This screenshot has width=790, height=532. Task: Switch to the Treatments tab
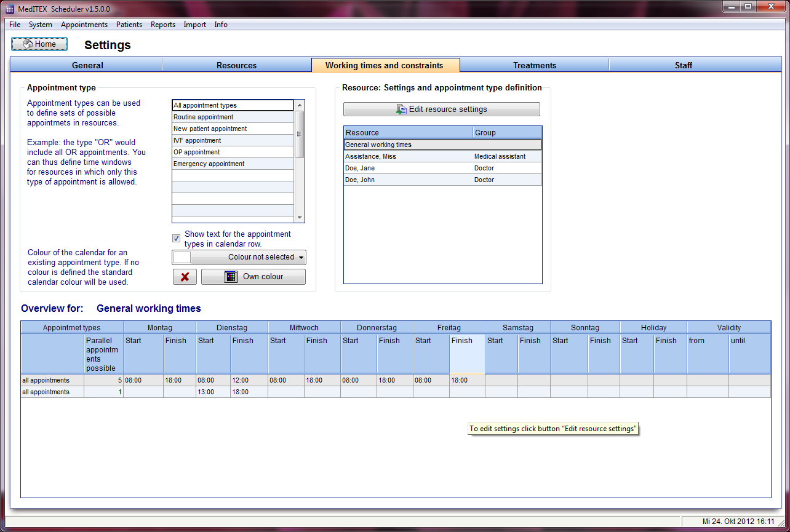pos(535,65)
